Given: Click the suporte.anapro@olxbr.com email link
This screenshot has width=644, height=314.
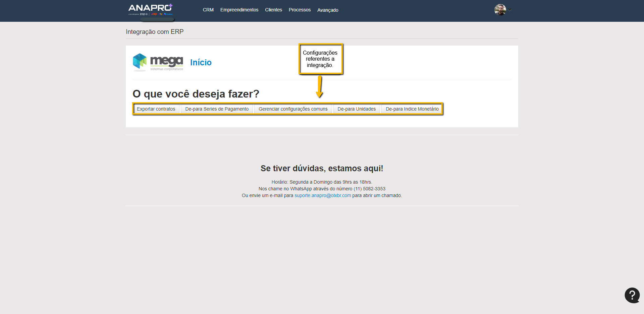Looking at the screenshot, I should pos(323,195).
